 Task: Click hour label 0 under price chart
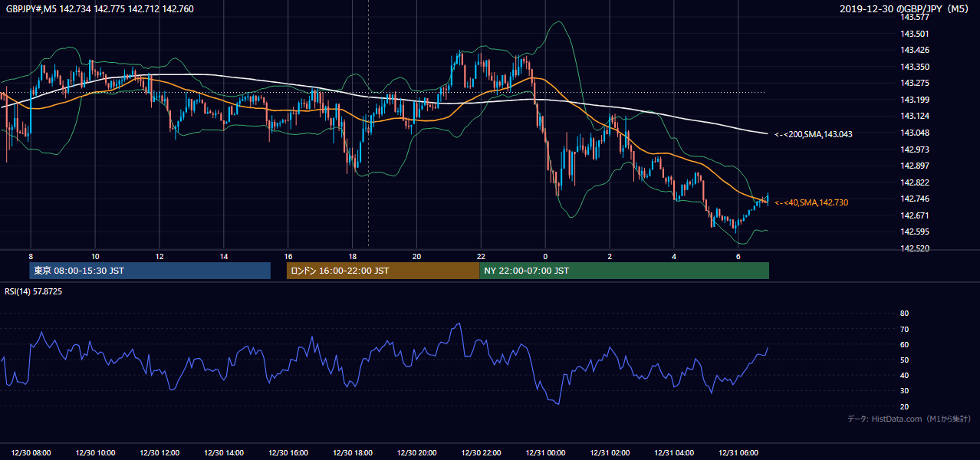[545, 256]
